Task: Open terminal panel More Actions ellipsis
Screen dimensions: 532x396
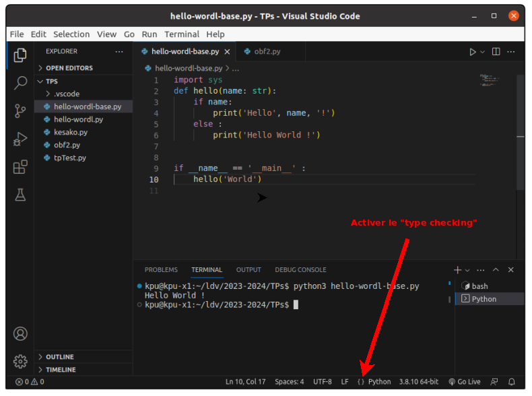Action: tap(480, 270)
